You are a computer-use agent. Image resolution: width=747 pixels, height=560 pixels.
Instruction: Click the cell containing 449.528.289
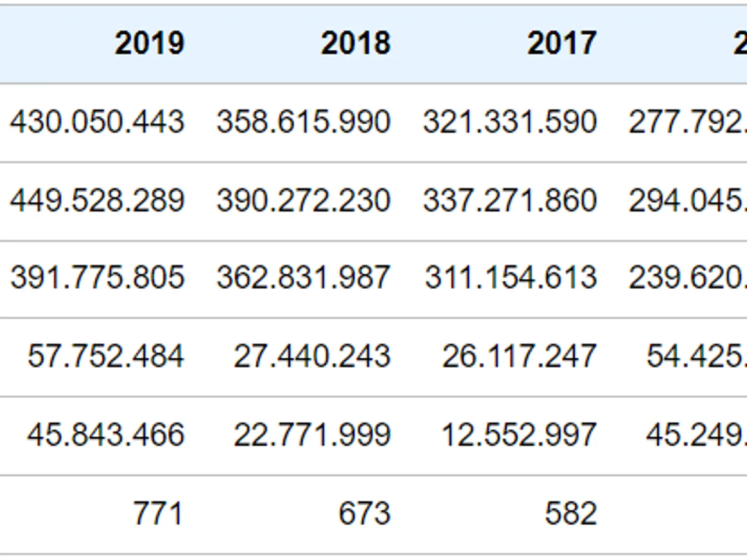(x=97, y=201)
